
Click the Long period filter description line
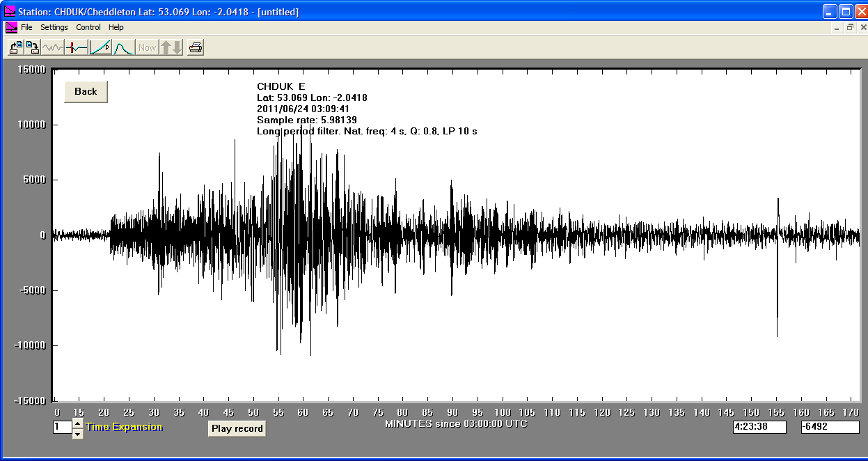point(367,131)
